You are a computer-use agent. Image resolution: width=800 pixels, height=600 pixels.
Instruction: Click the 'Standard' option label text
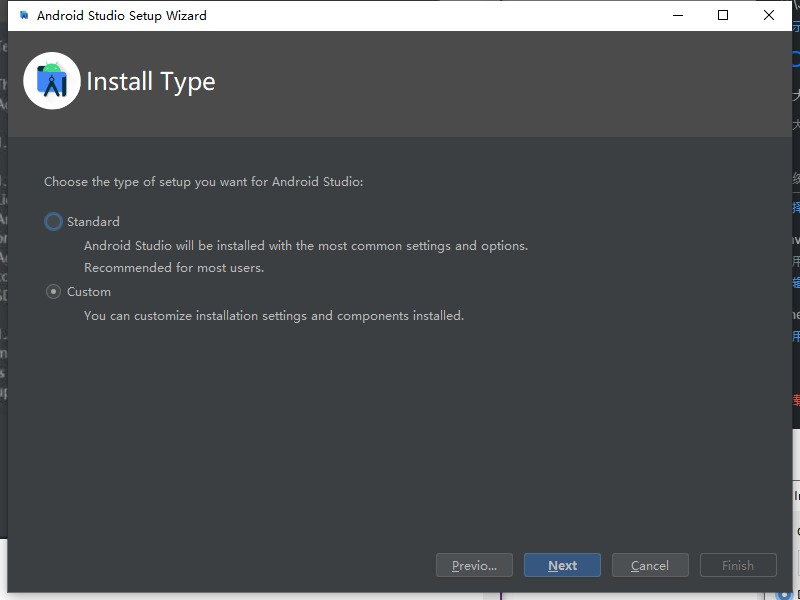pos(93,222)
